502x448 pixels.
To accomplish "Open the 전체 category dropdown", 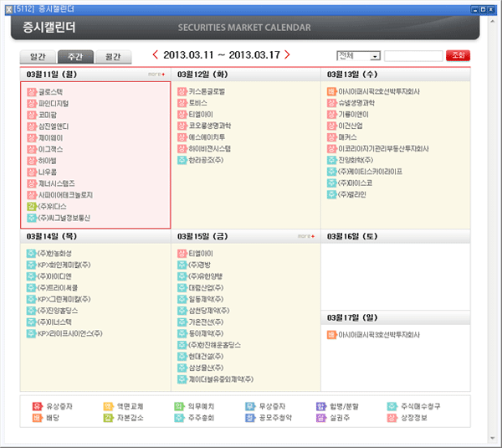I will click(x=375, y=56).
